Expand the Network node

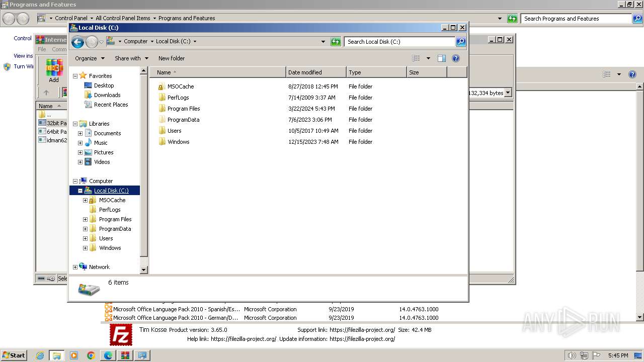(x=75, y=267)
